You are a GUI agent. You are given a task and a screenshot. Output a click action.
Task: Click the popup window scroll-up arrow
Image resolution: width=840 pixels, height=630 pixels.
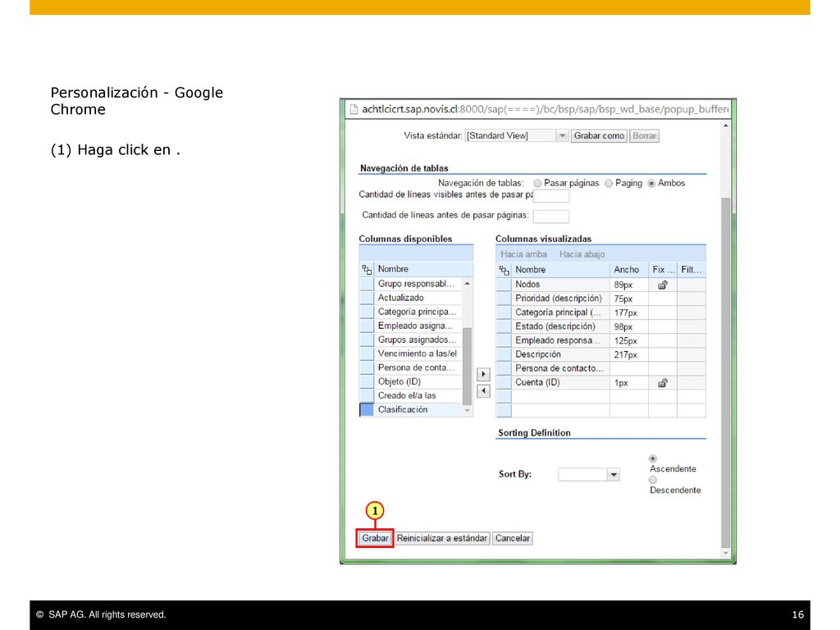click(x=726, y=126)
